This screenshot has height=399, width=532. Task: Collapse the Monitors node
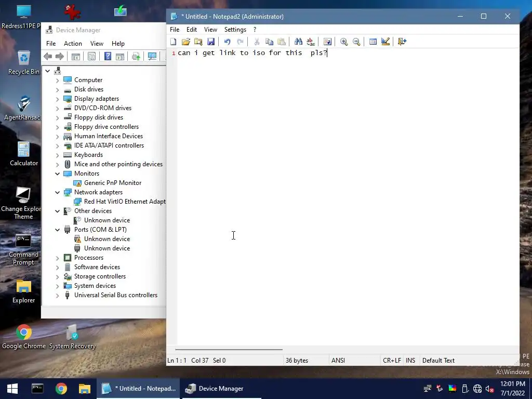coord(57,174)
